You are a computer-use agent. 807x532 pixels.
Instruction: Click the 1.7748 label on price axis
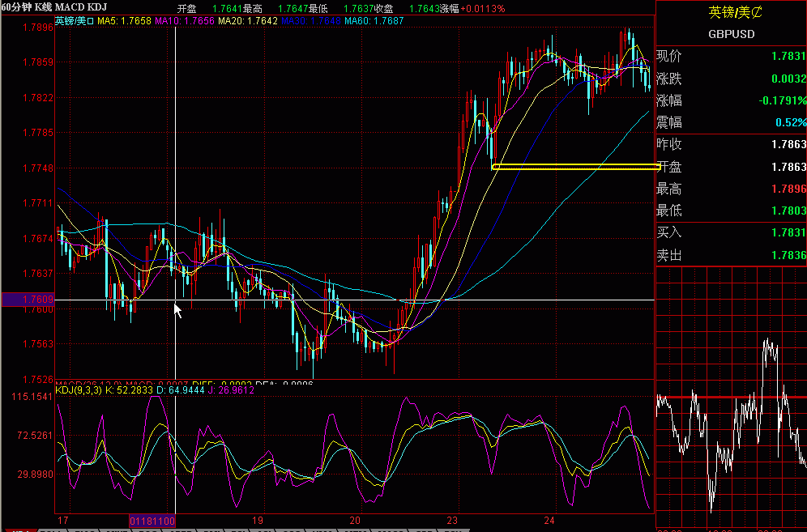point(38,168)
